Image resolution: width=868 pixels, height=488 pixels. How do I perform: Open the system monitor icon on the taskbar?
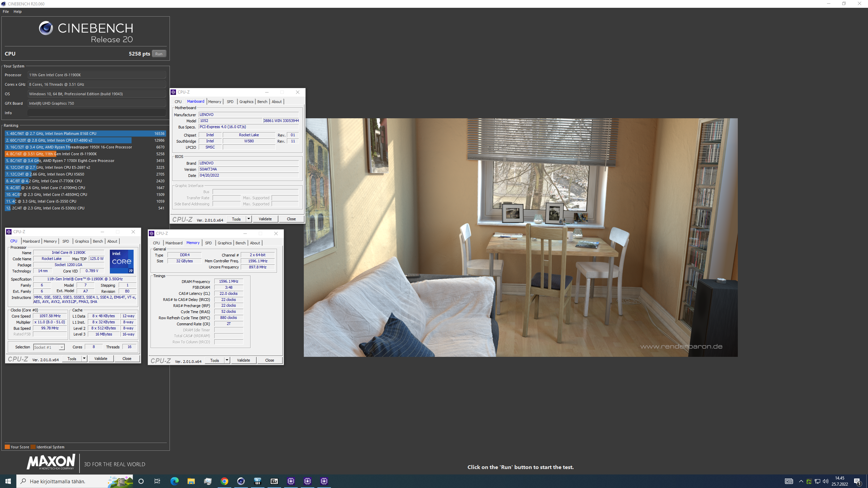[208, 481]
